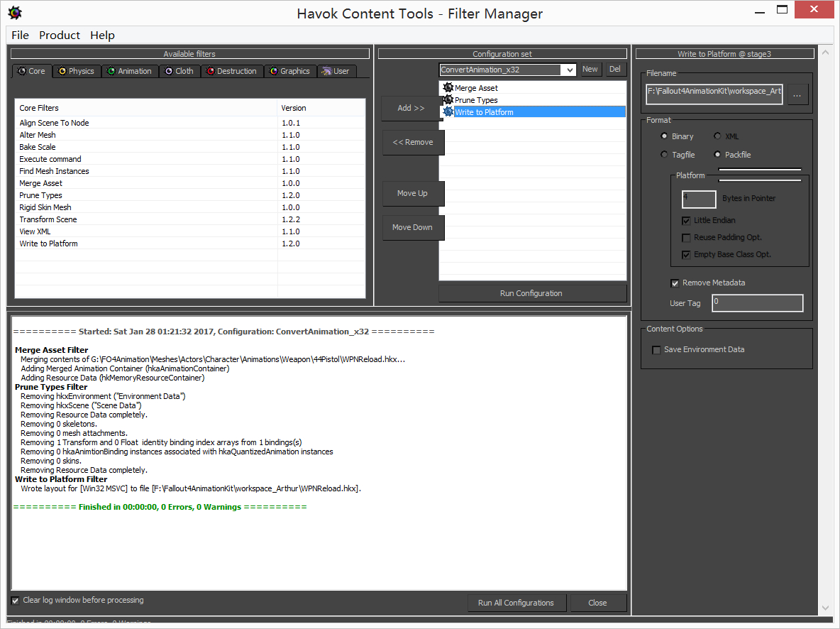Open the File menu
840x629 pixels.
point(20,35)
